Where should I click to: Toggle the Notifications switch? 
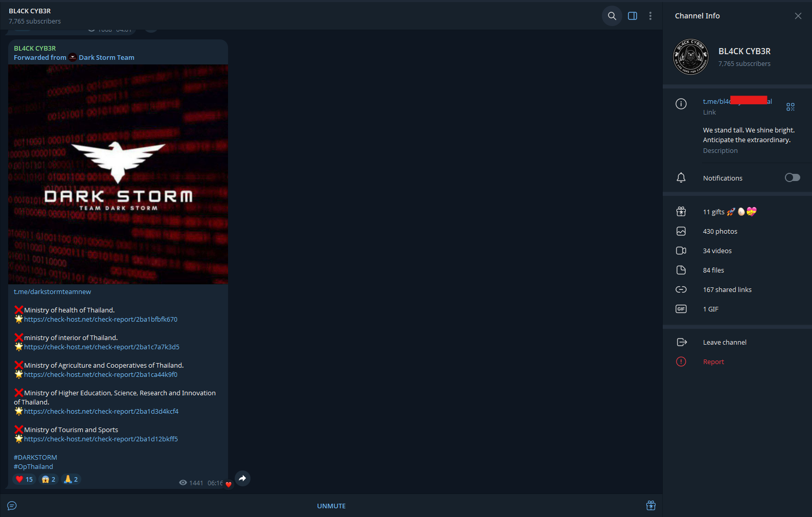[x=793, y=177]
